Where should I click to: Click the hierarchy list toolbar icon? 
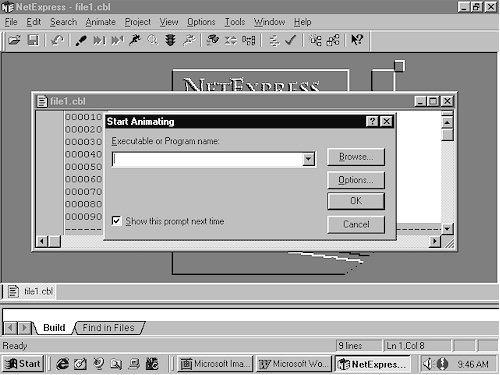pyautogui.click(x=249, y=40)
